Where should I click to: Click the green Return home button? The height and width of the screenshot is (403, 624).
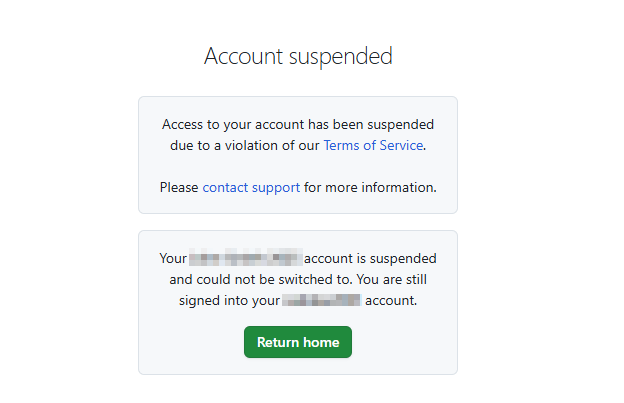coord(298,342)
